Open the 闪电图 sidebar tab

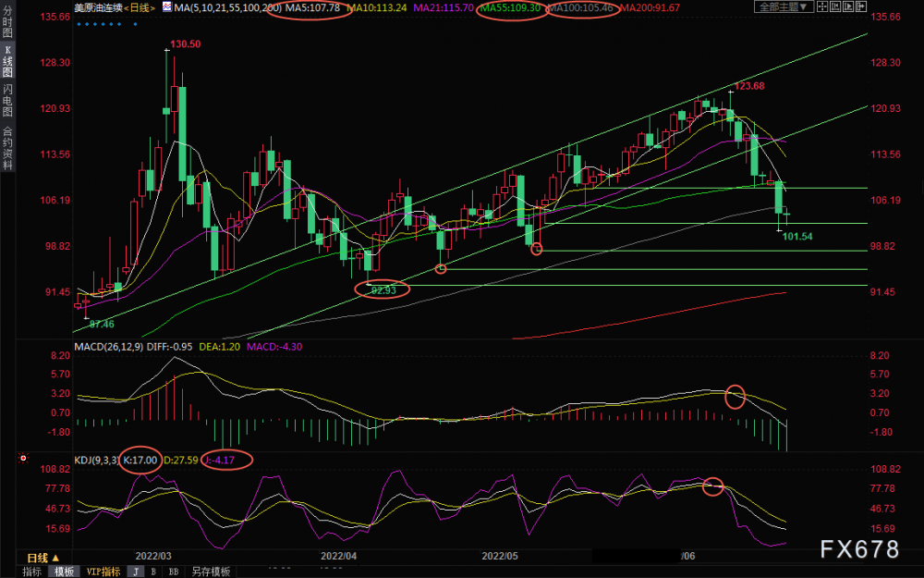7,100
